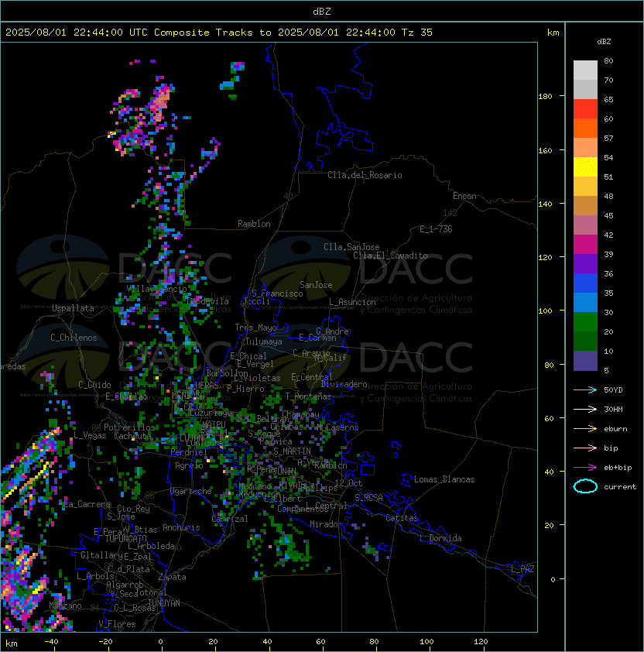Click the dBZ title at top

(x=322, y=11)
